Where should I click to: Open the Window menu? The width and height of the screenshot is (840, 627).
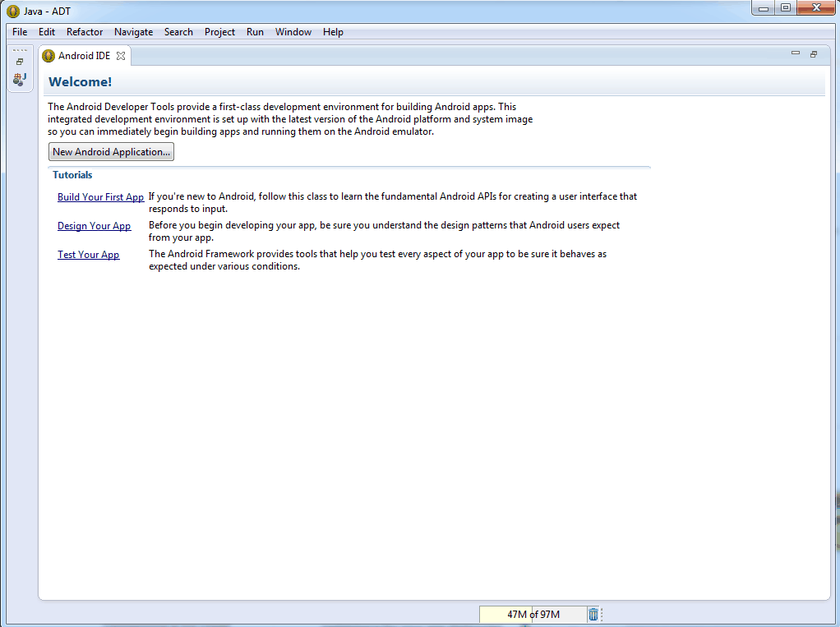coord(293,32)
